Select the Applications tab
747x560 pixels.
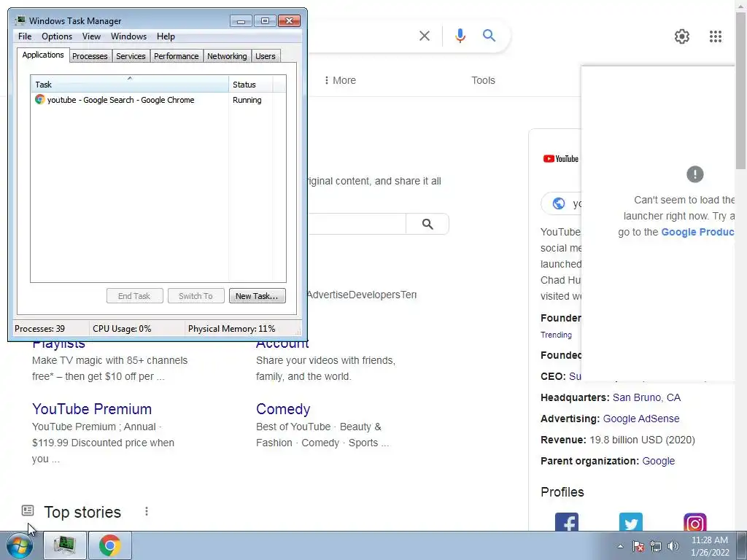point(43,55)
